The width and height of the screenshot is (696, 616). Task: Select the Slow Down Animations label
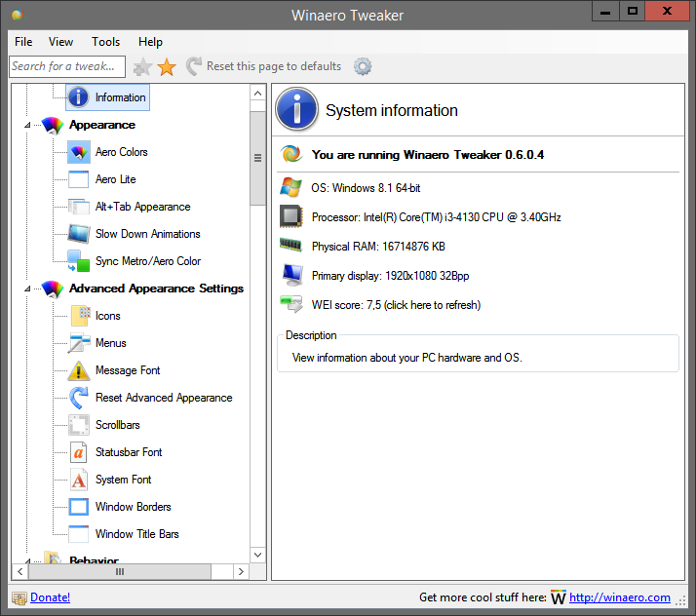click(x=148, y=234)
